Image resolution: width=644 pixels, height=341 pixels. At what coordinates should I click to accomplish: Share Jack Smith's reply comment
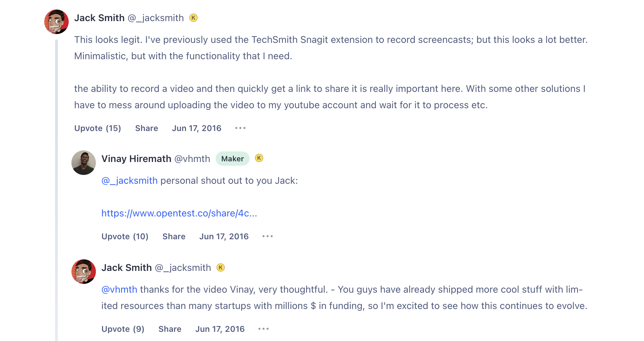[x=170, y=329]
